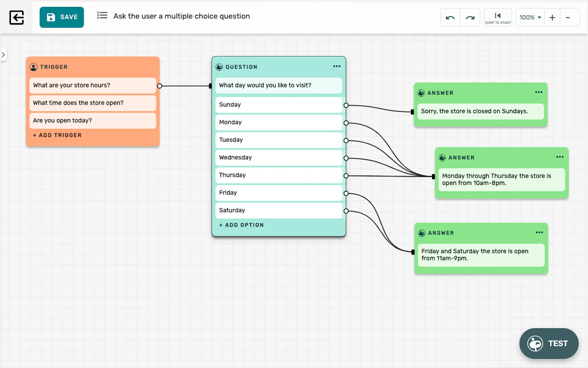Click Add Trigger link
Screen dimensions: 588x368
click(x=57, y=135)
